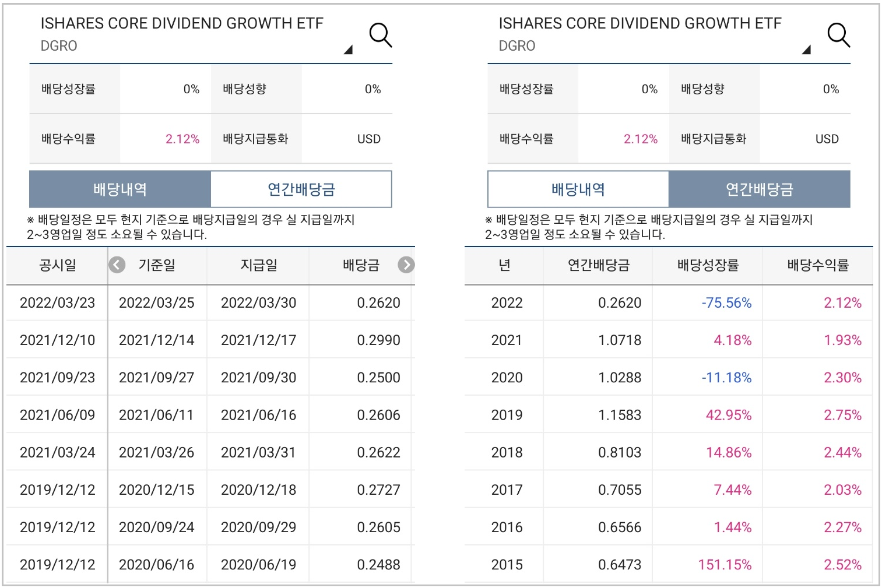Viewport: 882px width, 588px height.
Task: Click growth rate 4.18%
Action: 733,340
